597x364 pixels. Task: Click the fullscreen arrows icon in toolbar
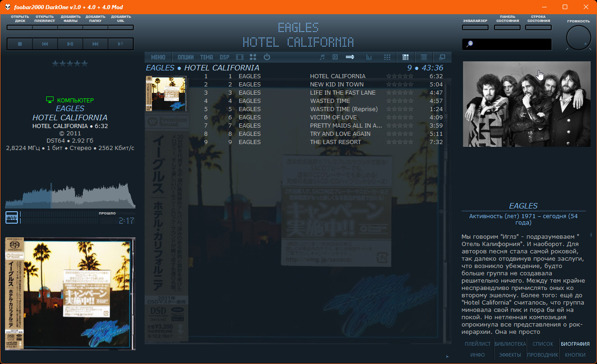(253, 57)
